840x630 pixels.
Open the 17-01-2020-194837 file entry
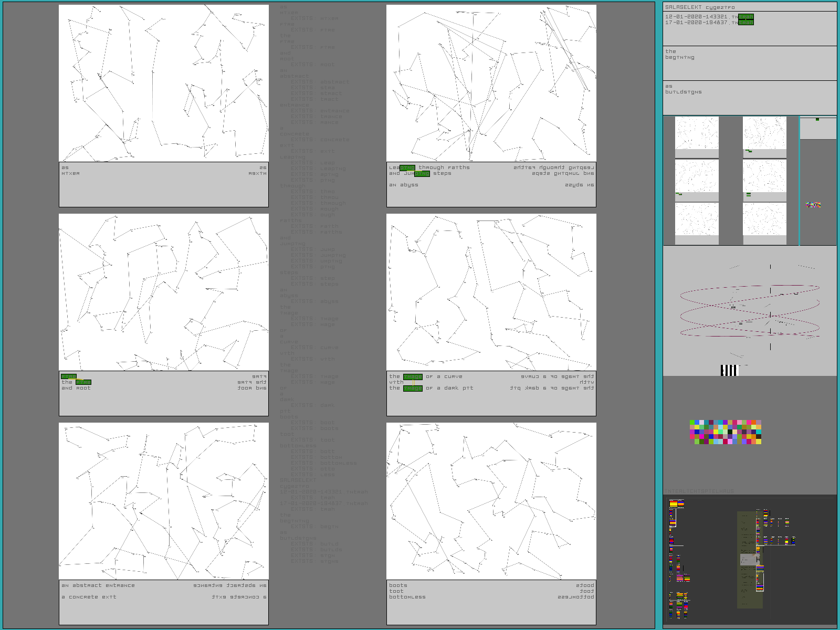701,23
